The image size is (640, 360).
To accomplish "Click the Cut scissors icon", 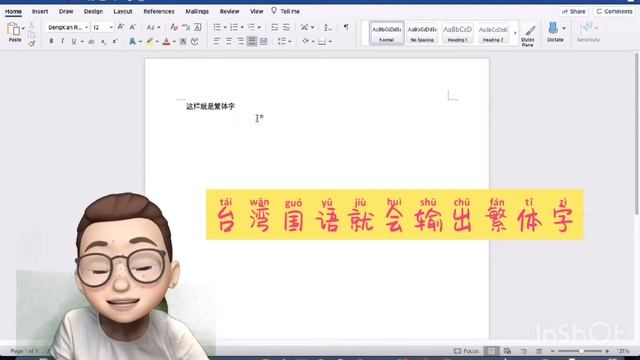I will (x=31, y=26).
